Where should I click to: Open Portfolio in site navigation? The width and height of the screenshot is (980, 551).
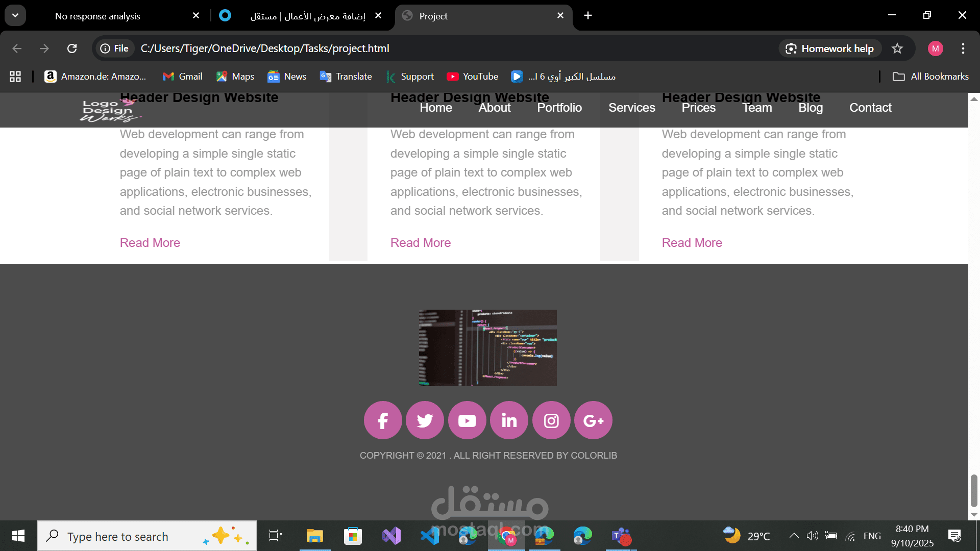(559, 108)
